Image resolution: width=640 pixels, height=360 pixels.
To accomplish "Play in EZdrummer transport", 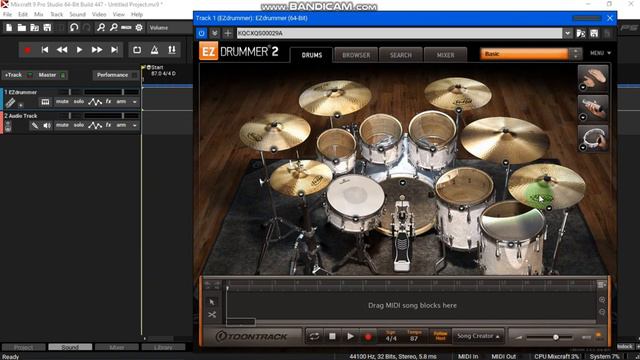I will point(350,336).
